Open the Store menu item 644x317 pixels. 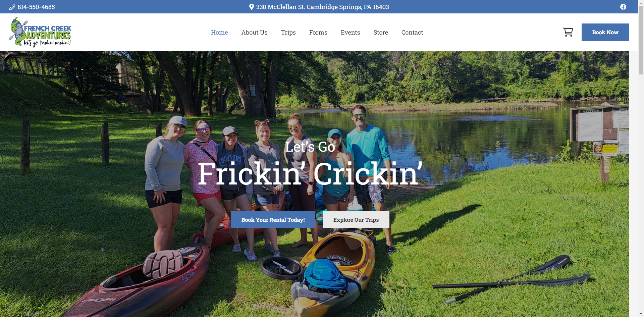click(381, 33)
